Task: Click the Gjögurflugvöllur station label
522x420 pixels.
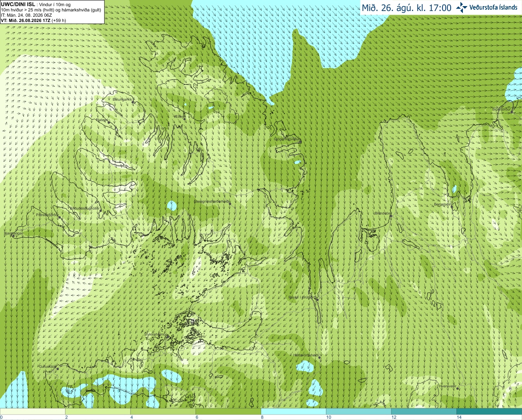Action: (287, 139)
